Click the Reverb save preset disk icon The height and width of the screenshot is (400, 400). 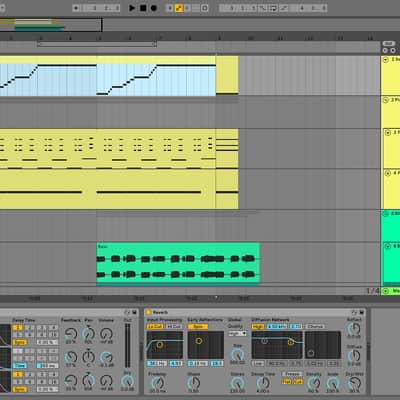point(361,312)
